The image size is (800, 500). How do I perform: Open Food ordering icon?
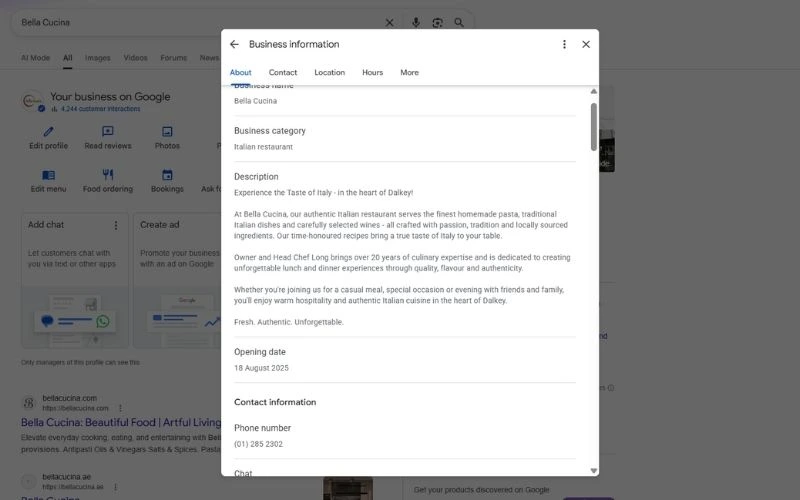(108, 175)
